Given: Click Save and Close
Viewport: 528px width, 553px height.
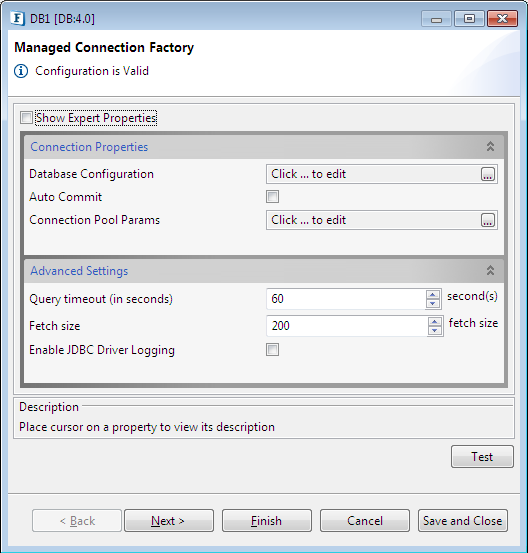Looking at the screenshot, I should click(x=463, y=521).
